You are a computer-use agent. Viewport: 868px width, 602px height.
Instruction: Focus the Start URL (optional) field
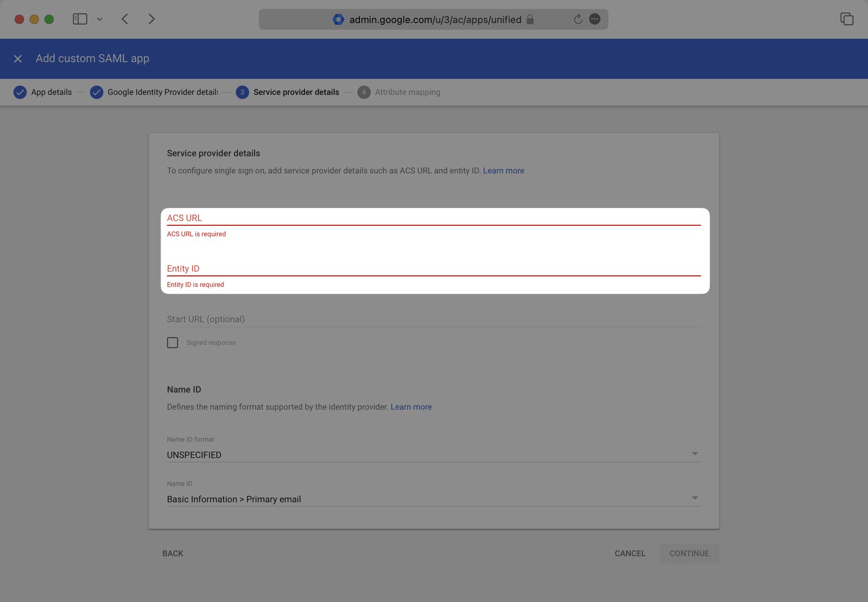click(433, 319)
